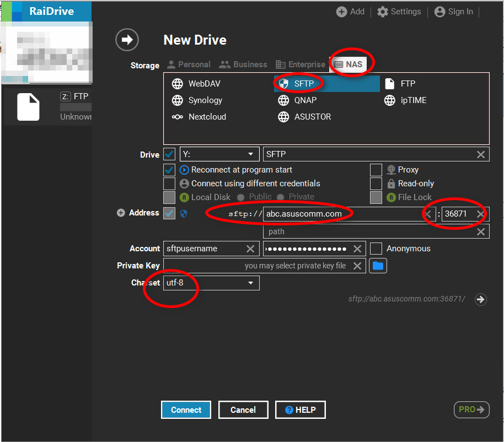The width and height of the screenshot is (504, 442).
Task: Expand the Address plus icon
Action: pos(121,213)
